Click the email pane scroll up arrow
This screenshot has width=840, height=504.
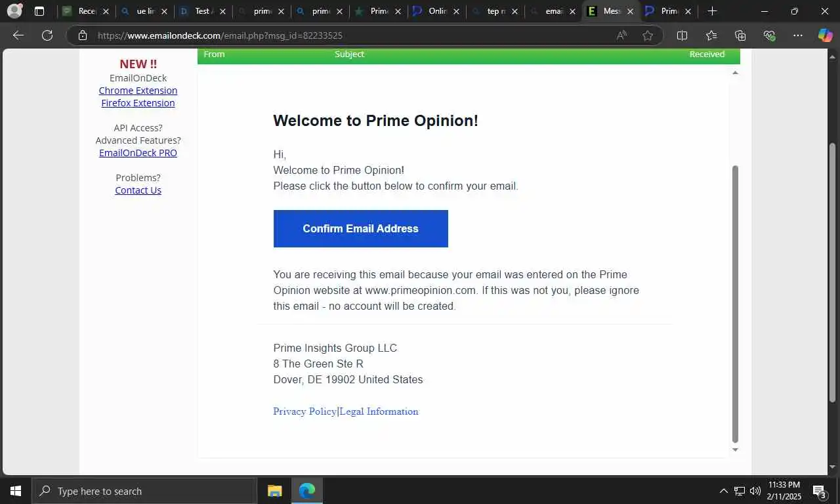click(735, 72)
